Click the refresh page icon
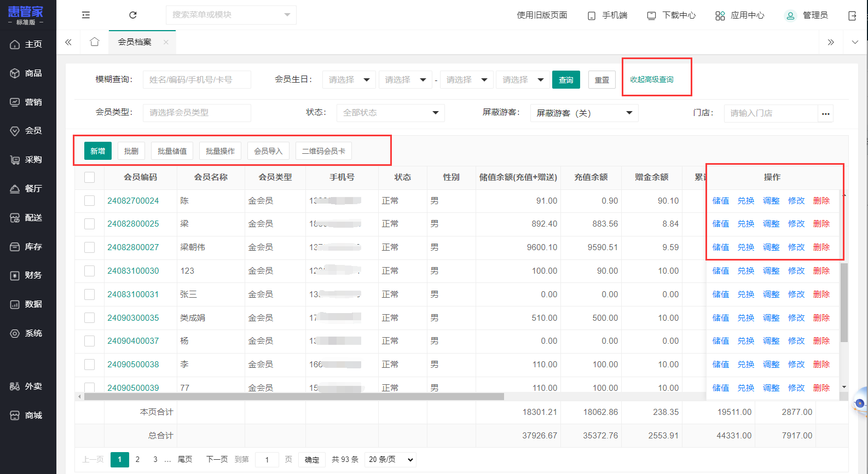 coord(133,15)
